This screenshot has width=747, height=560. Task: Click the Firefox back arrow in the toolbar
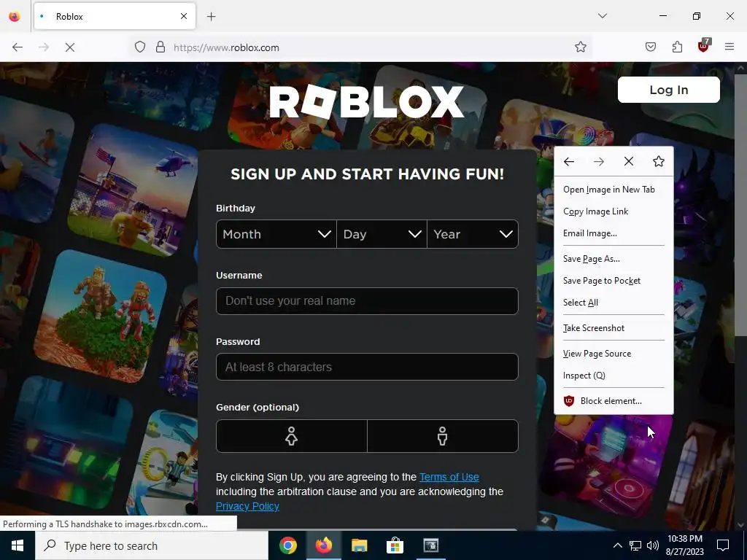click(18, 47)
